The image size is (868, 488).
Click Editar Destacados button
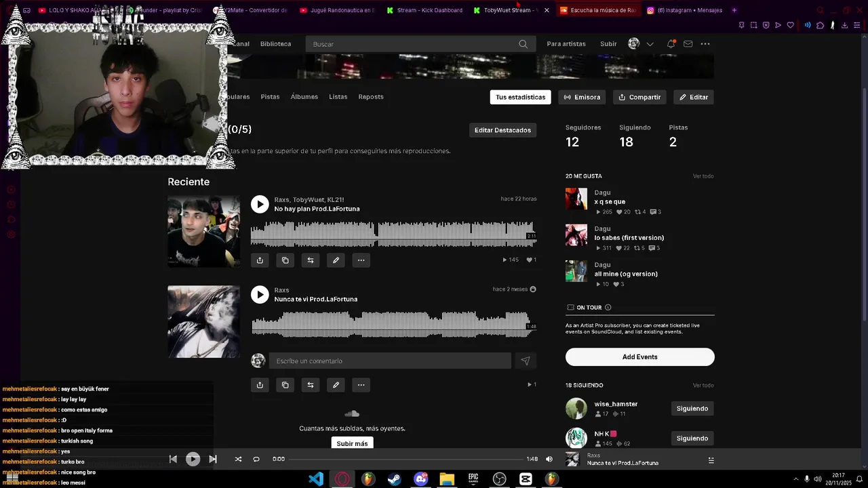tap(502, 130)
